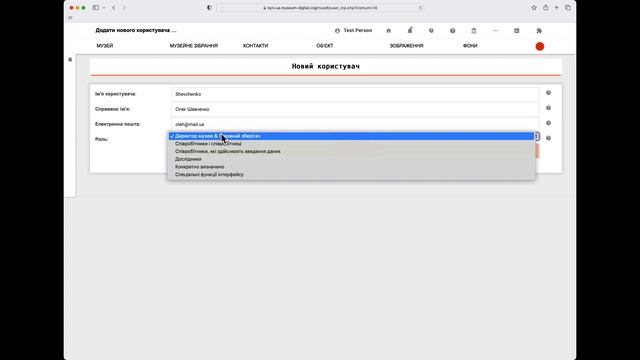Screen dimensions: 640x360
Task: Open МУЗЕЙ menu
Action: pos(105,46)
